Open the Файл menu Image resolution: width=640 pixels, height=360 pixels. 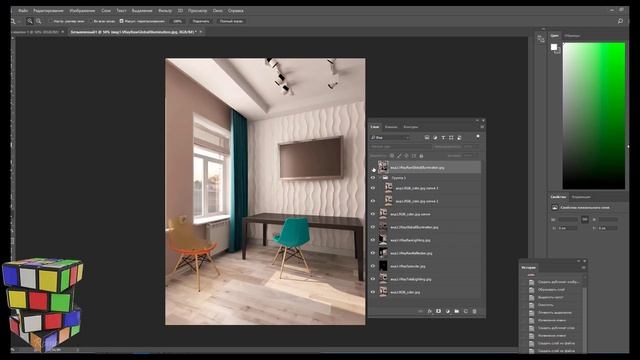[x=23, y=11]
